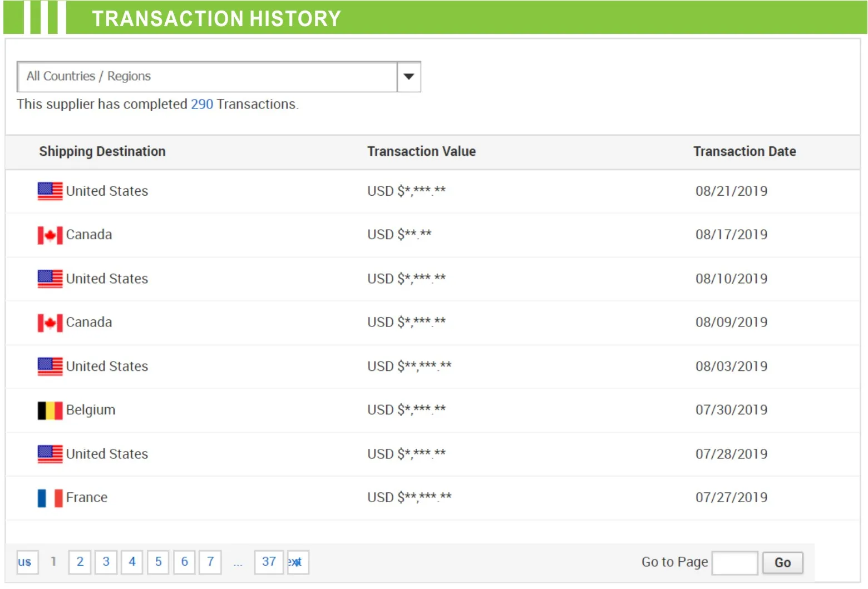This screenshot has height=589, width=868.
Task: Click the US flag in 08/10/2019 row
Action: click(x=50, y=279)
